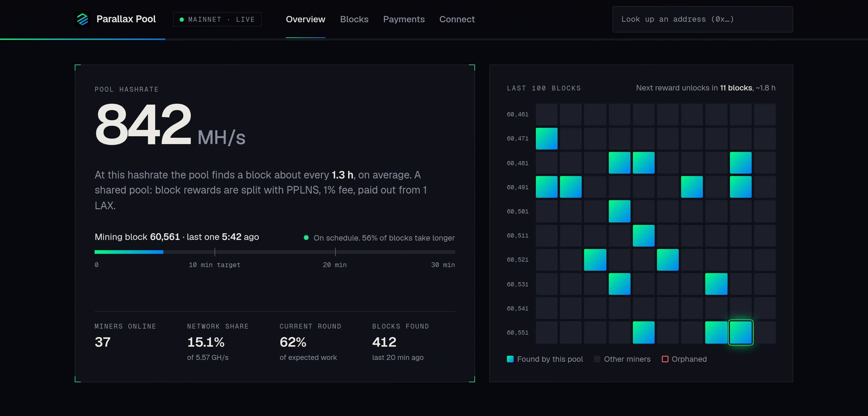Open the Overview tab
Screen dimensions: 868x416
click(x=305, y=19)
